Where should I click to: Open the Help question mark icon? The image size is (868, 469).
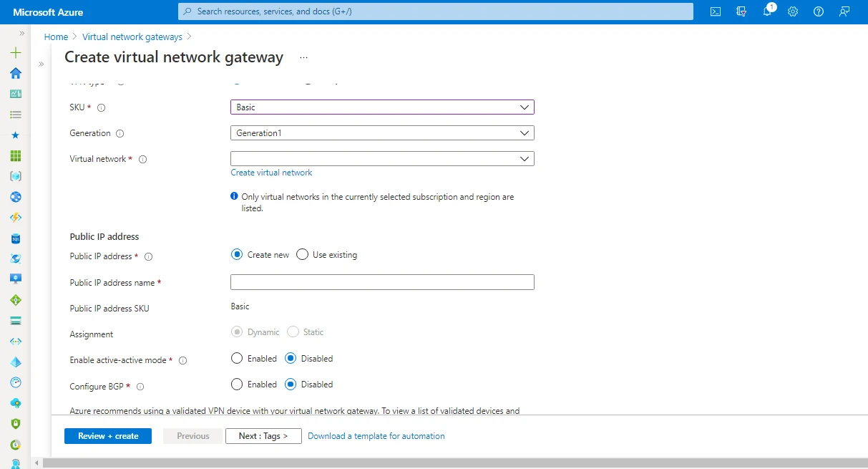point(818,11)
